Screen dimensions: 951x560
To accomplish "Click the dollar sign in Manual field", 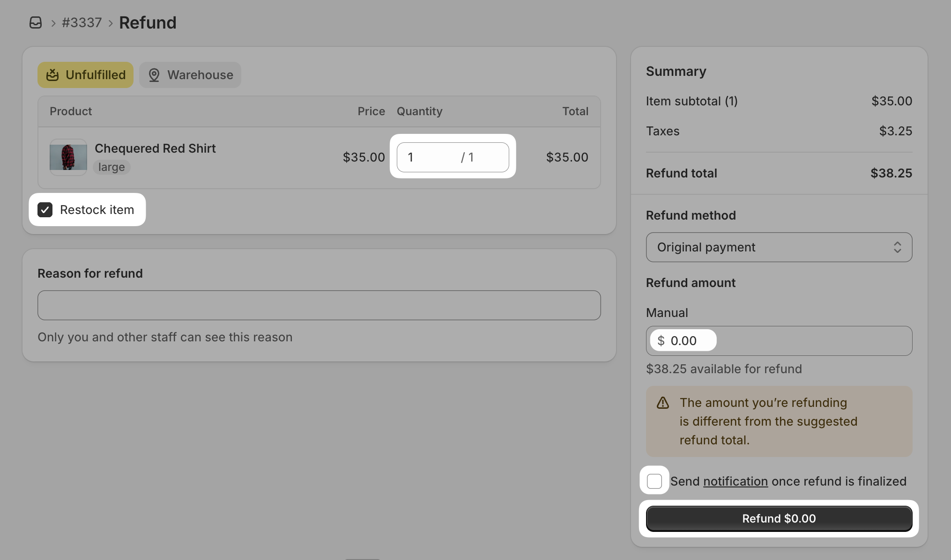I will click(x=661, y=341).
